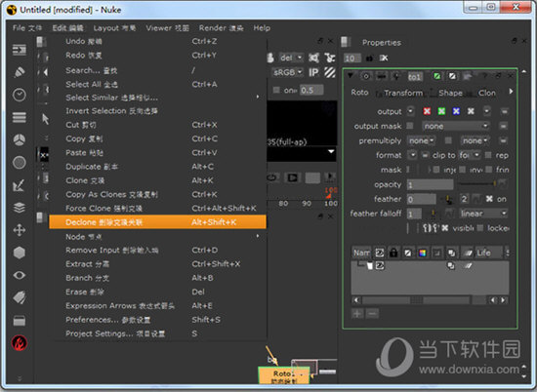This screenshot has width=537, height=392.
Task: Open the 3D nodes cube icon
Action: pos(20,253)
